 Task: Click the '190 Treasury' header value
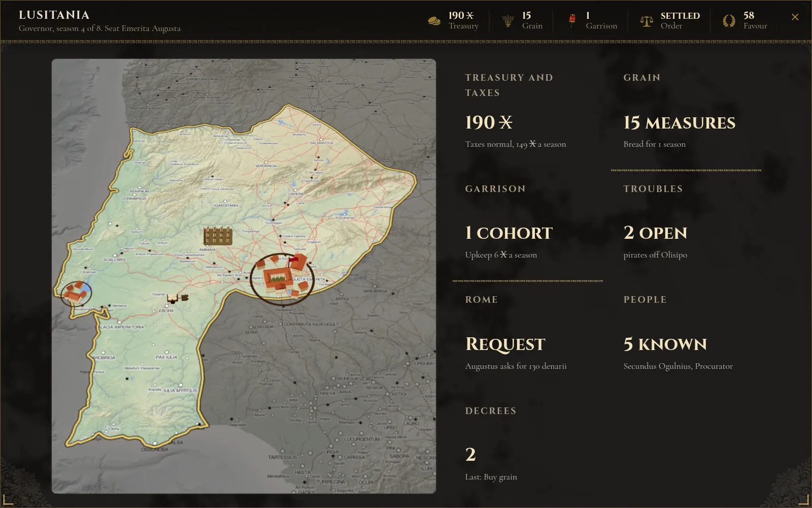[x=463, y=21]
